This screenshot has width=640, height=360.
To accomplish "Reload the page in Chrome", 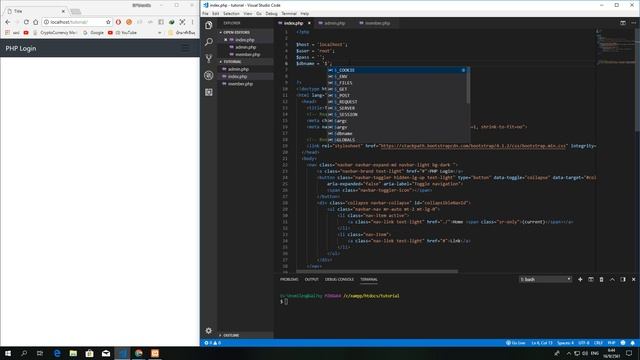I will 26,22.
